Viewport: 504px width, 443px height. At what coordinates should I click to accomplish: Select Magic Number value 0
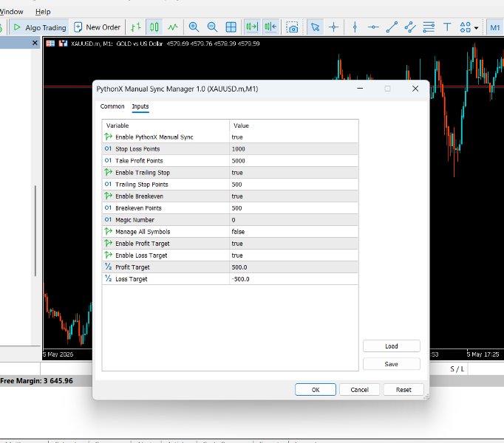(x=294, y=220)
